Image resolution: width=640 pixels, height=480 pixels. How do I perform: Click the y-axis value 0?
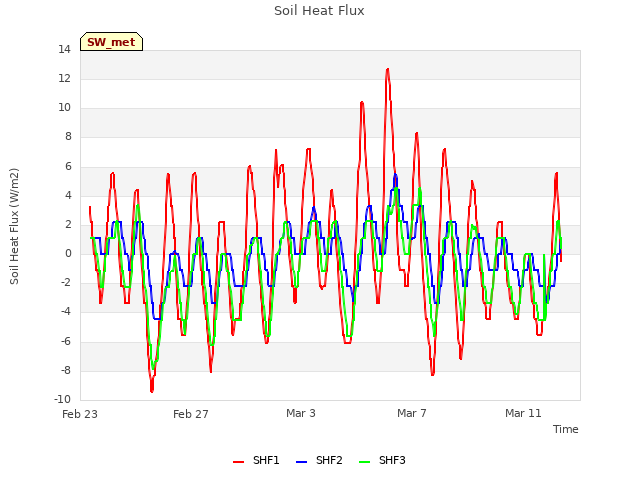(x=68, y=253)
